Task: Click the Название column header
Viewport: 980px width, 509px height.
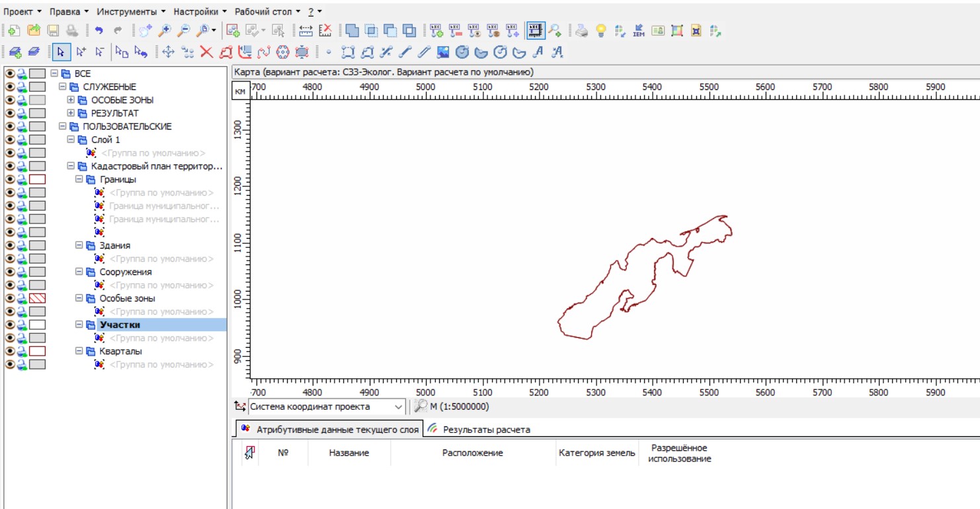Action: [348, 453]
